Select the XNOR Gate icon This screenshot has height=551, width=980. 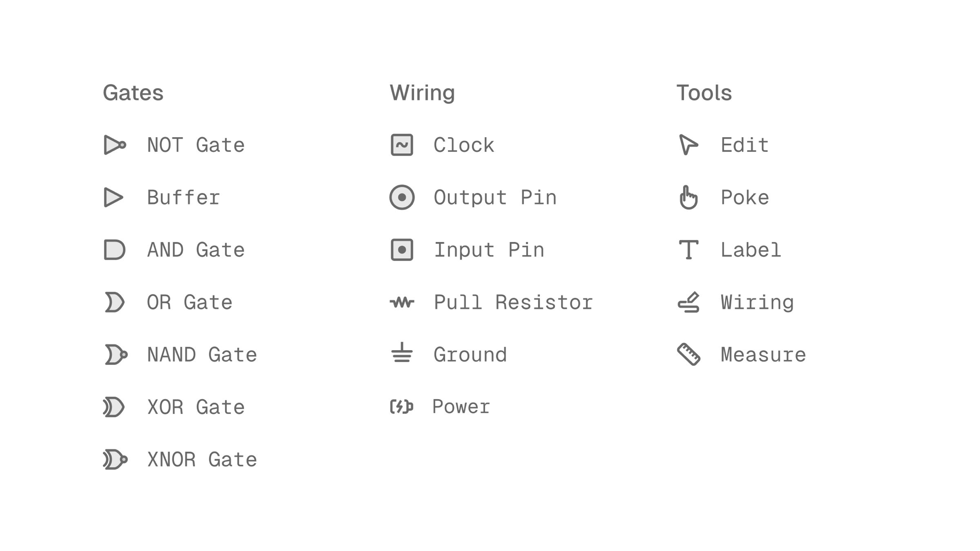(x=116, y=459)
